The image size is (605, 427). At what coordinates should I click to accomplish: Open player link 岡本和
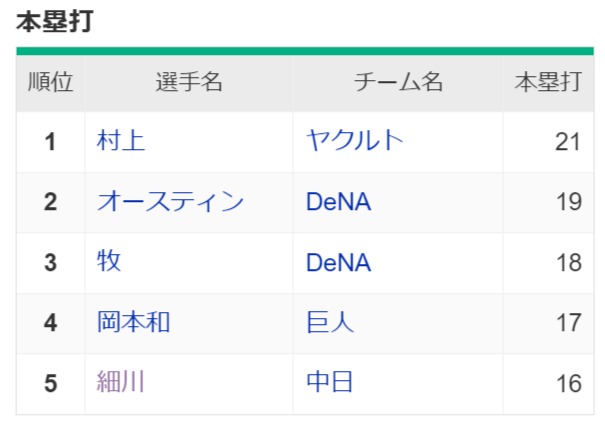134,322
